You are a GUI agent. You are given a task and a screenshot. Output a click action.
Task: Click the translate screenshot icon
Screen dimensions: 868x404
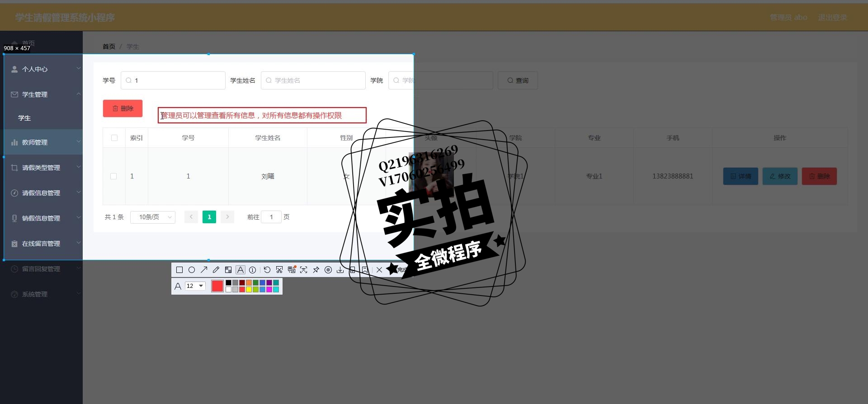click(x=292, y=270)
